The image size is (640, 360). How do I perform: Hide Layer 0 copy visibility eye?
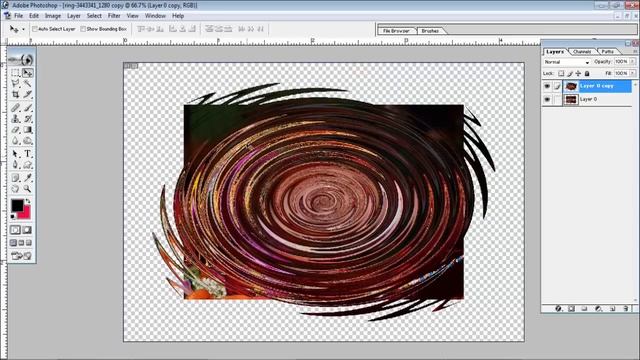(547, 86)
